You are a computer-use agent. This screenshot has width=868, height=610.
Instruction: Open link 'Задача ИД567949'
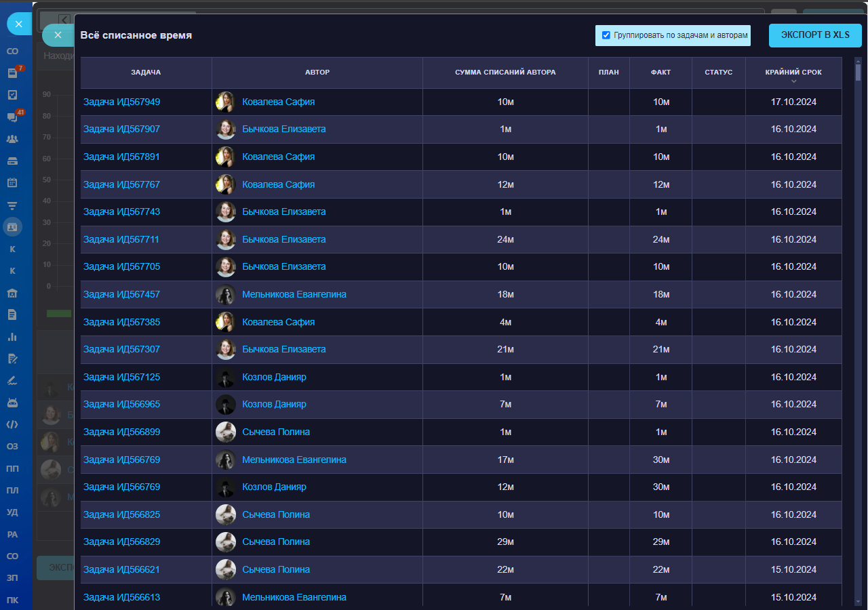[x=121, y=102]
